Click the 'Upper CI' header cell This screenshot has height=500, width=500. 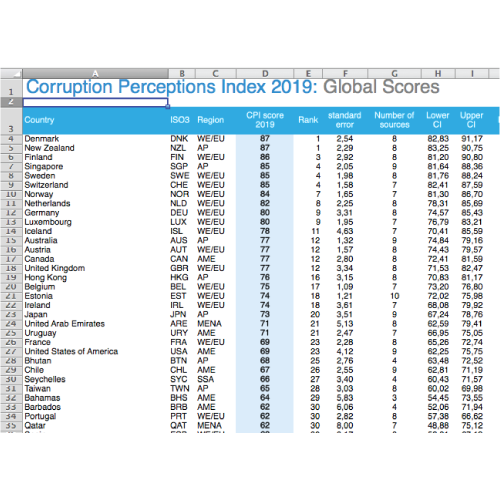pos(471,120)
